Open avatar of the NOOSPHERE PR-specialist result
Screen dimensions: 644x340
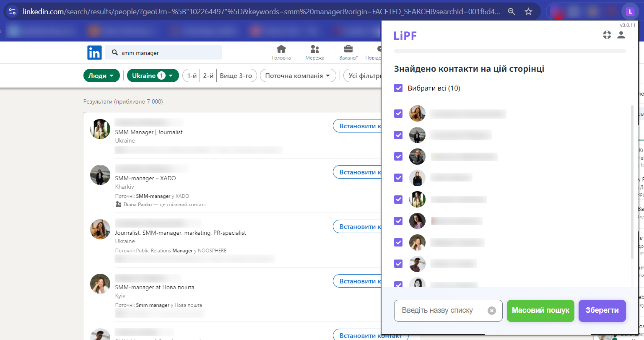tap(100, 229)
